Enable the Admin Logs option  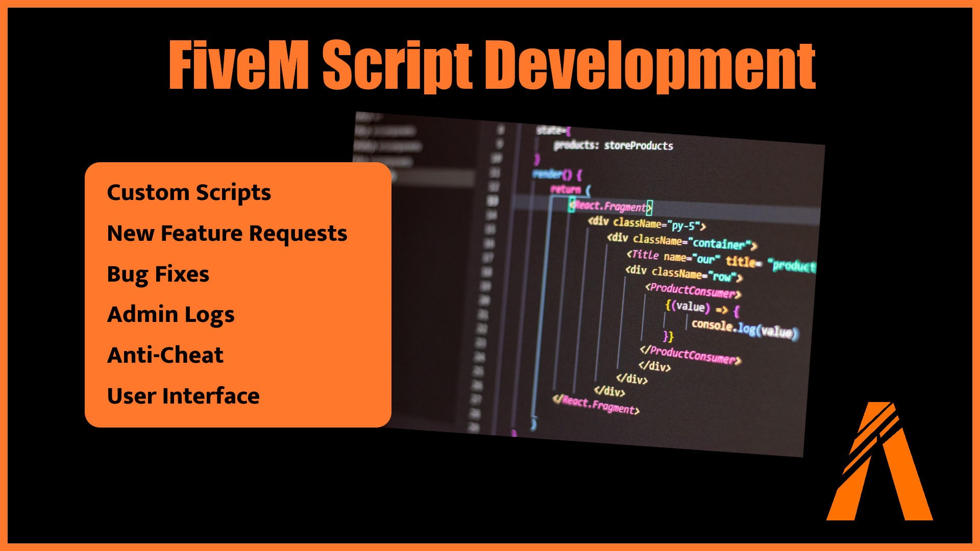170,314
